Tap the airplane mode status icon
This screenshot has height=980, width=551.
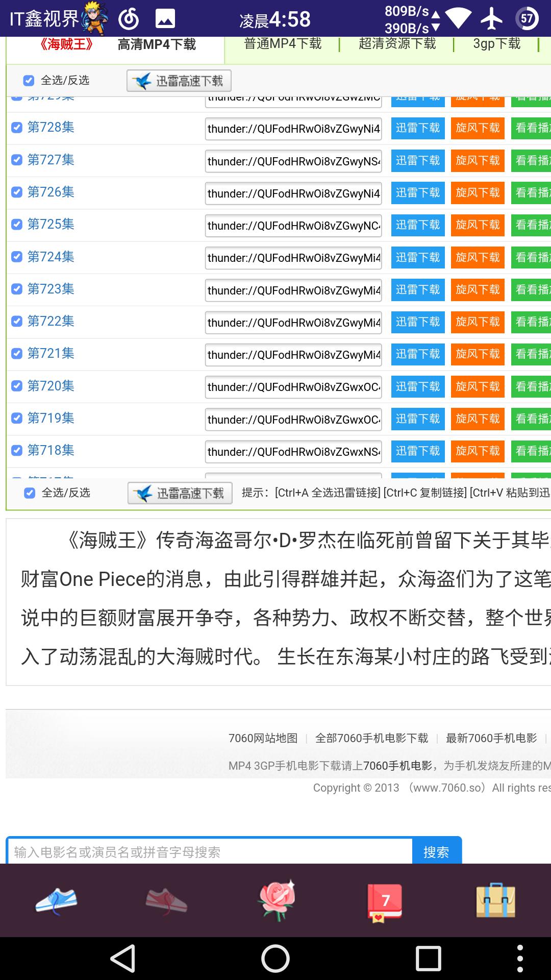click(491, 19)
